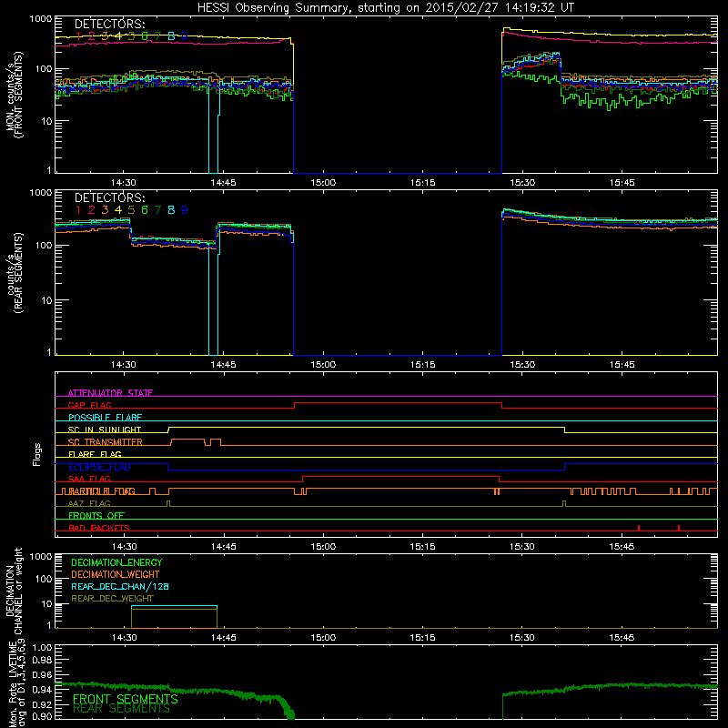Viewport: 728px width, 728px height.
Task: Click DETECTORS: label in rear segments panel
Action: [x=109, y=197]
